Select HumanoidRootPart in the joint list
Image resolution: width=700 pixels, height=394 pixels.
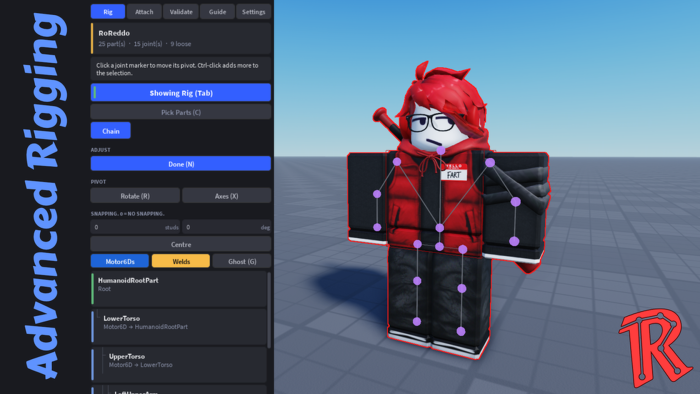(x=179, y=289)
